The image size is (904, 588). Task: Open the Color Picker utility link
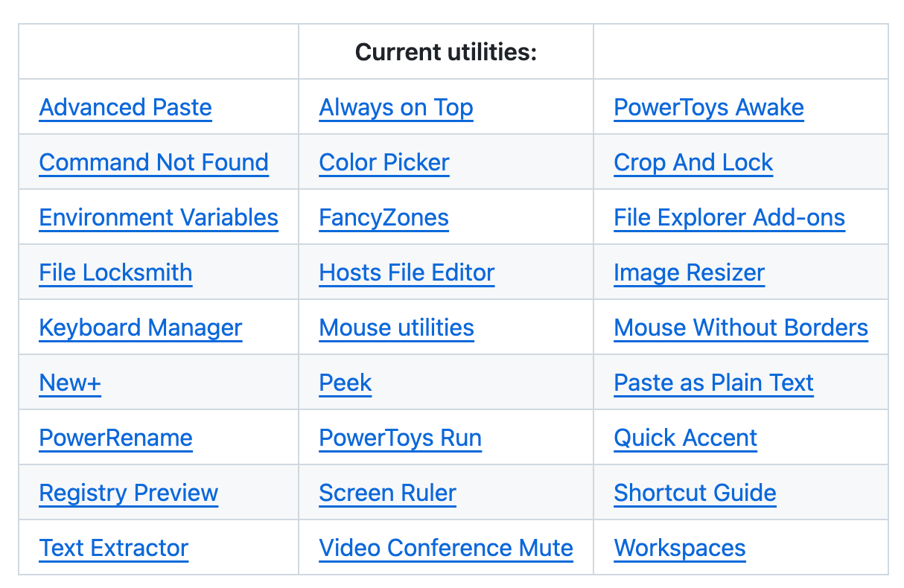384,162
